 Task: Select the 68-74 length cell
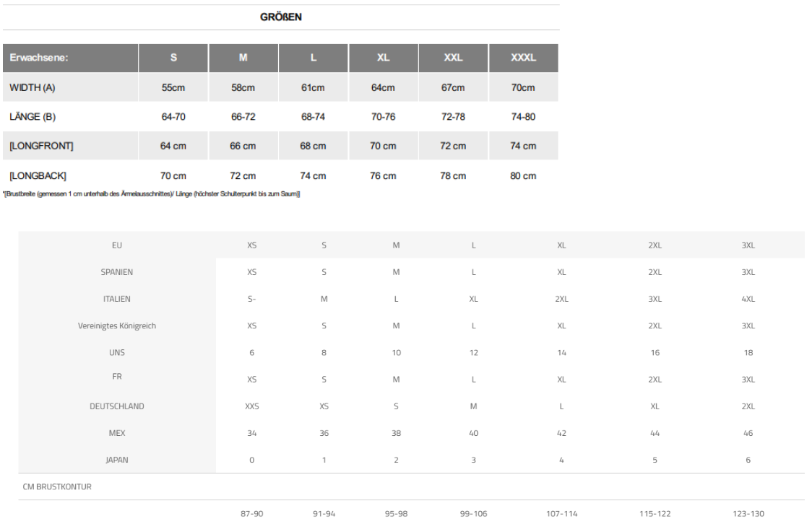pos(313,117)
